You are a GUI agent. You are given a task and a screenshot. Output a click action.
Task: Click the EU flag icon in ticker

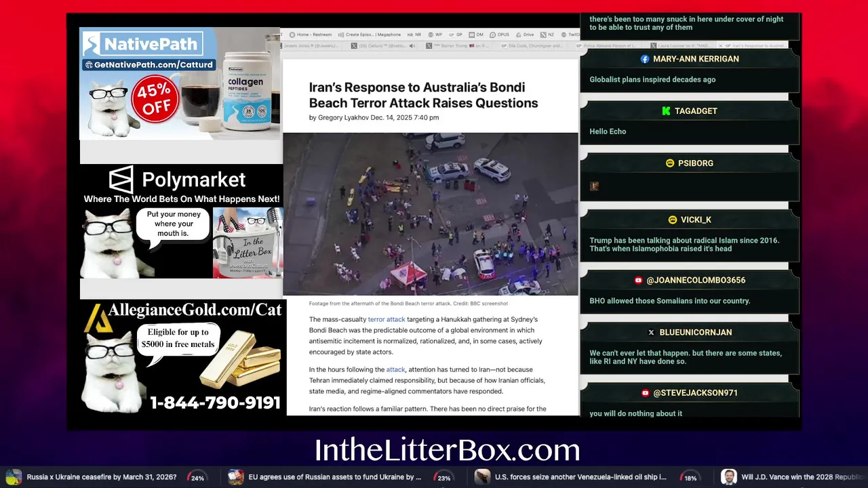pyautogui.click(x=236, y=477)
